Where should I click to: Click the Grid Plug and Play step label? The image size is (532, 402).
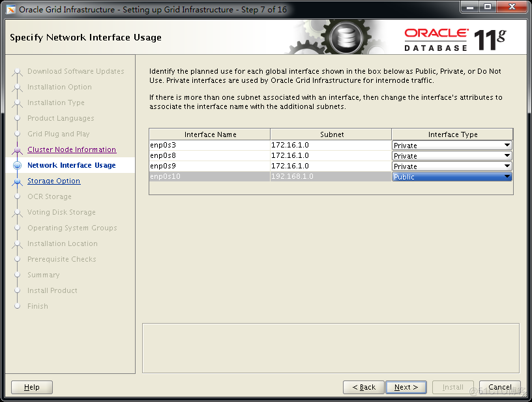[59, 134]
